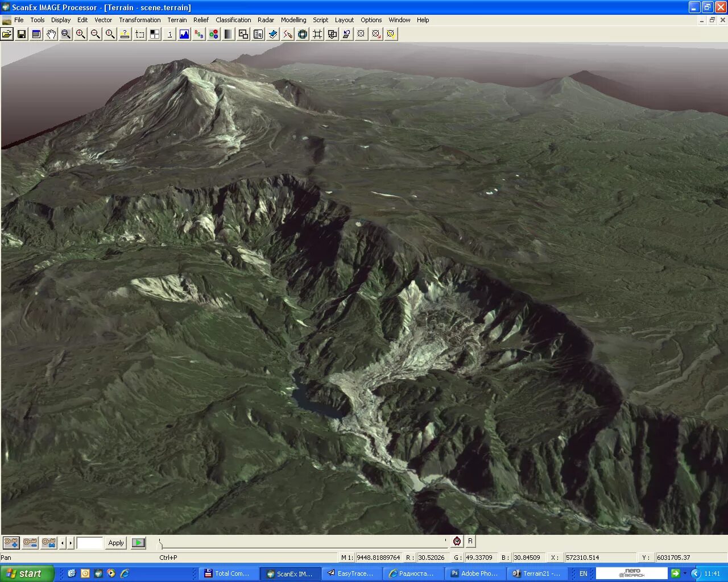This screenshot has width=728, height=582.
Task: Open the Modelling menu
Action: coord(293,20)
